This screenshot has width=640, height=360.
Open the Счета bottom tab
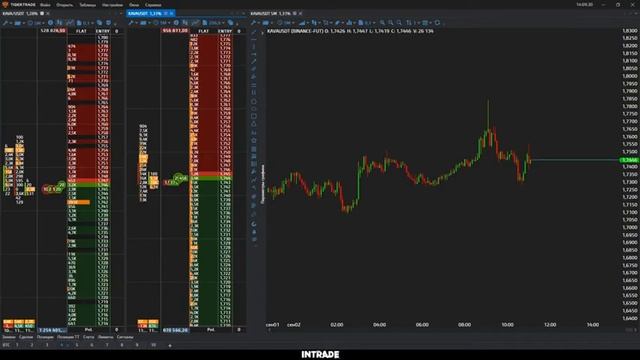pyautogui.click(x=89, y=337)
